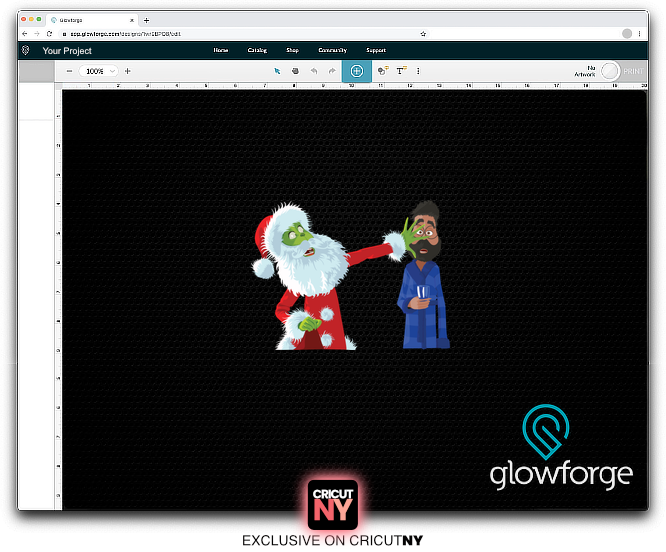Open the Catalog menu item

(x=257, y=50)
